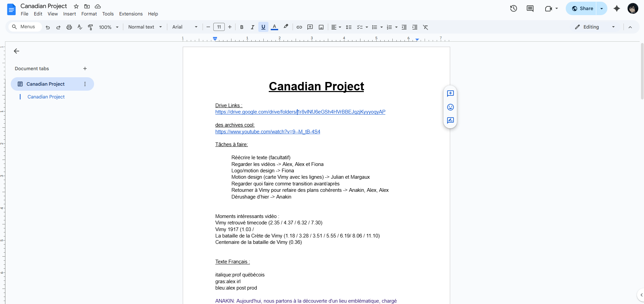Click the insert image icon
The image size is (644, 304).
(321, 27)
